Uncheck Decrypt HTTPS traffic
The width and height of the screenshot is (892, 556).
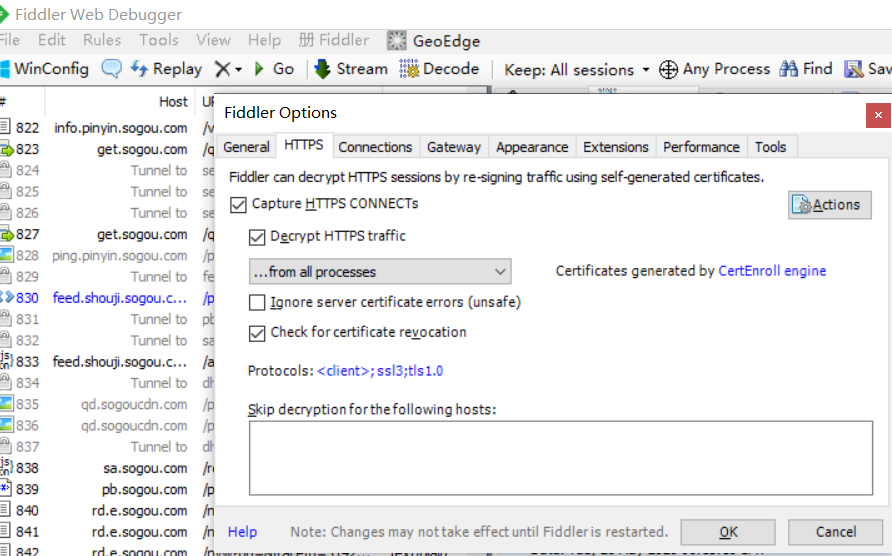point(257,237)
